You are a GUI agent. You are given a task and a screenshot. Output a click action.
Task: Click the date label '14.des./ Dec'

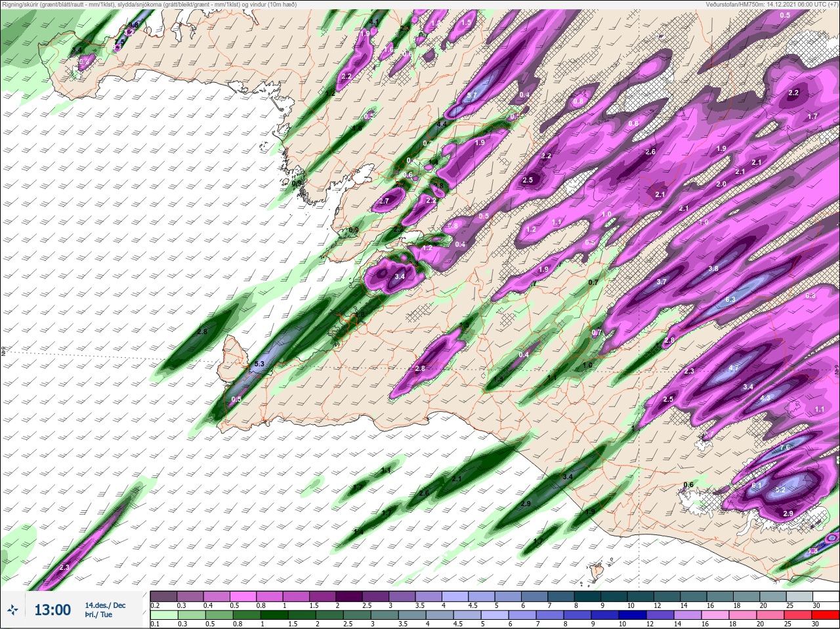pyautogui.click(x=105, y=605)
